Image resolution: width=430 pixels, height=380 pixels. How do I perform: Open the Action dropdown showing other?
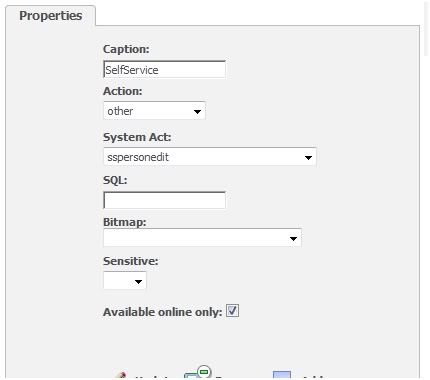[154, 111]
